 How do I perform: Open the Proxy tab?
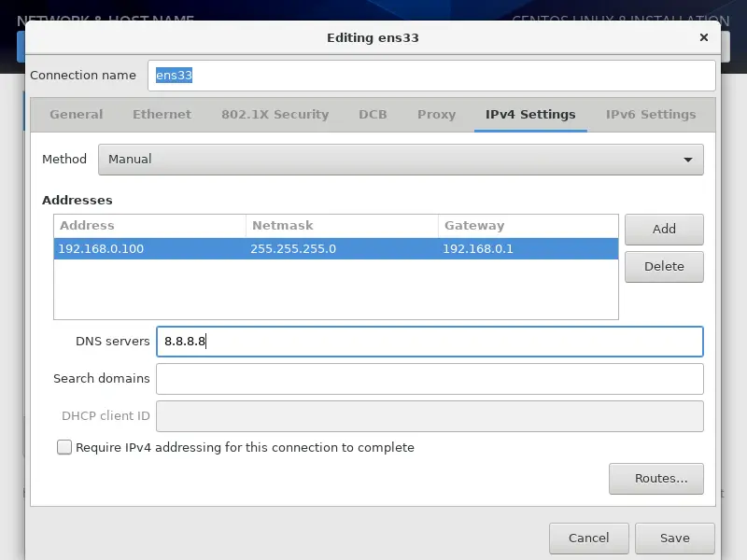pos(436,114)
